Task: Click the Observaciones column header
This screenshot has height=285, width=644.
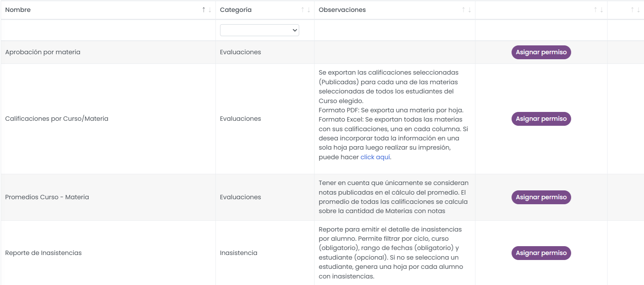Action: tap(395, 10)
